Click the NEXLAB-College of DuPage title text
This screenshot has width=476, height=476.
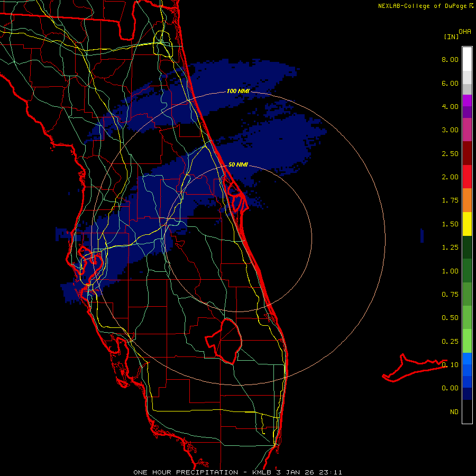pyautogui.click(x=423, y=6)
